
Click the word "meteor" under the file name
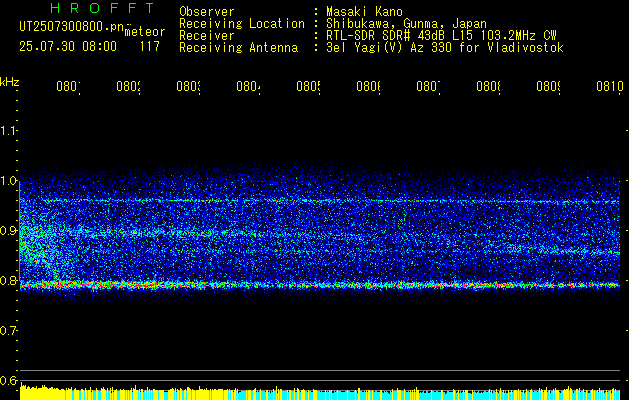point(145,32)
